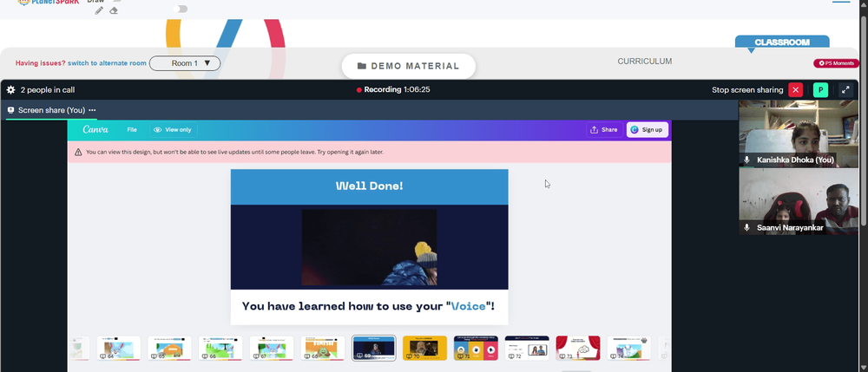Click the Recording 1:06:25 indicator
The width and height of the screenshot is (868, 372).
point(393,89)
